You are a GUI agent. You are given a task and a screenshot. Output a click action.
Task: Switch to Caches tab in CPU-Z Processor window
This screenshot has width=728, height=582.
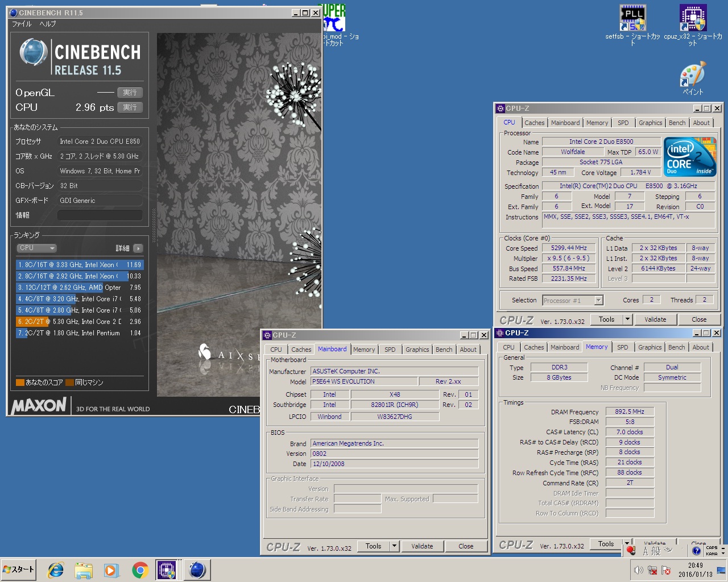pos(534,123)
